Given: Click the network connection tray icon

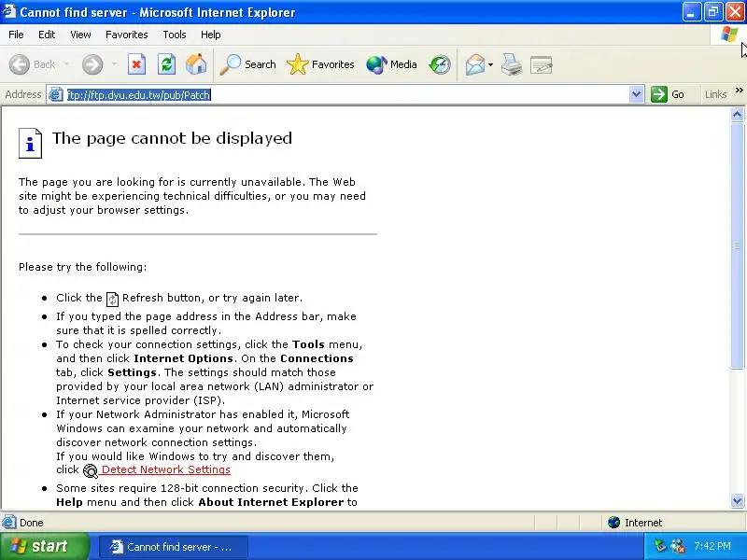Looking at the screenshot, I should tap(677, 546).
